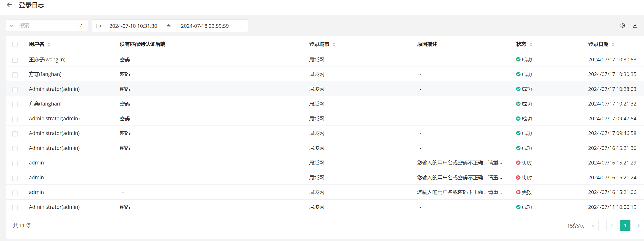This screenshot has width=644, height=241.
Task: Sort by 状态 column sort icon
Action: [531, 45]
